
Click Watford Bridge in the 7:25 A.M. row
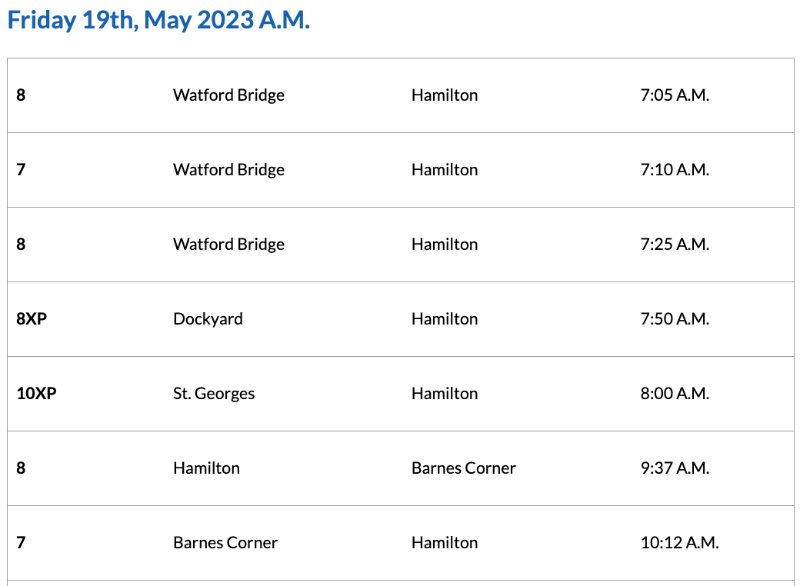tap(228, 244)
